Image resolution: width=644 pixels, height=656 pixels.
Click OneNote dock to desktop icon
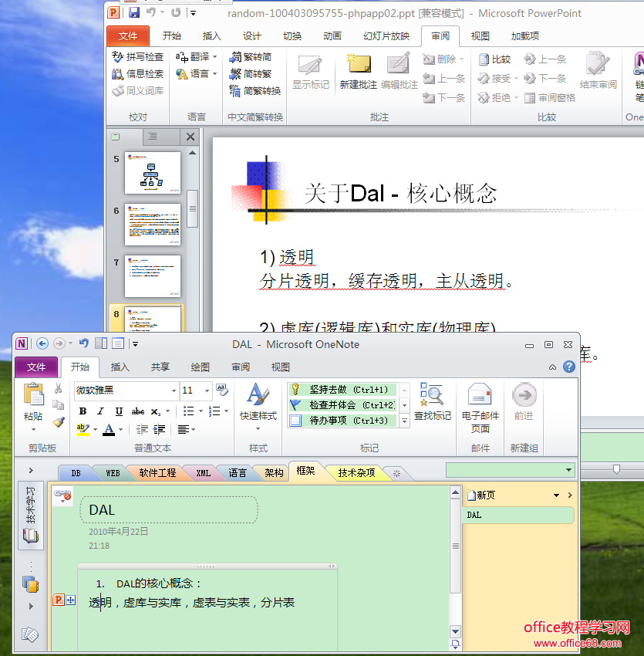click(101, 343)
